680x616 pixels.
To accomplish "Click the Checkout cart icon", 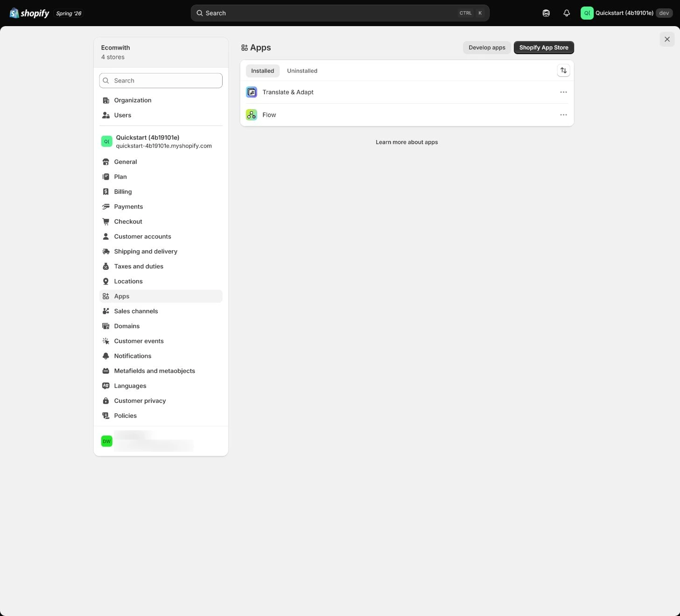I will point(106,222).
